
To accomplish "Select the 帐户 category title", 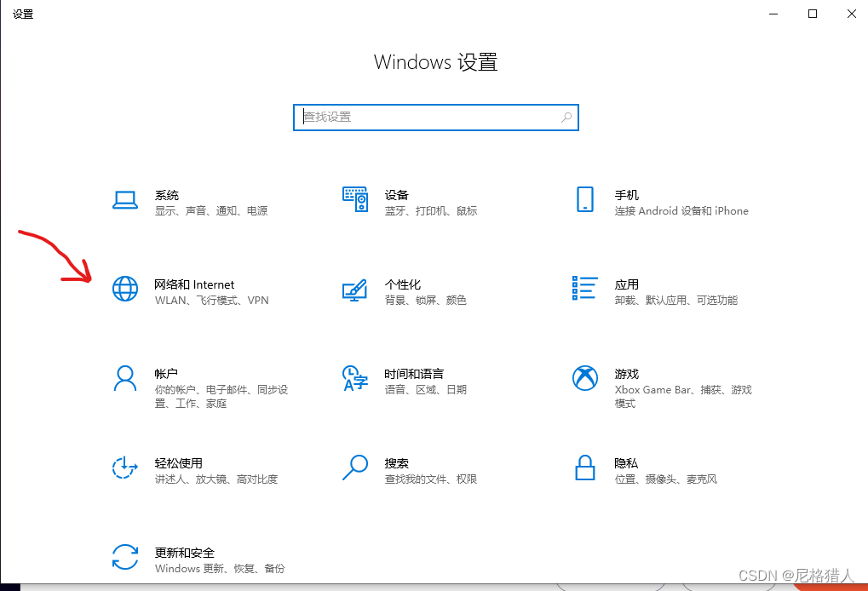I will click(x=166, y=374).
